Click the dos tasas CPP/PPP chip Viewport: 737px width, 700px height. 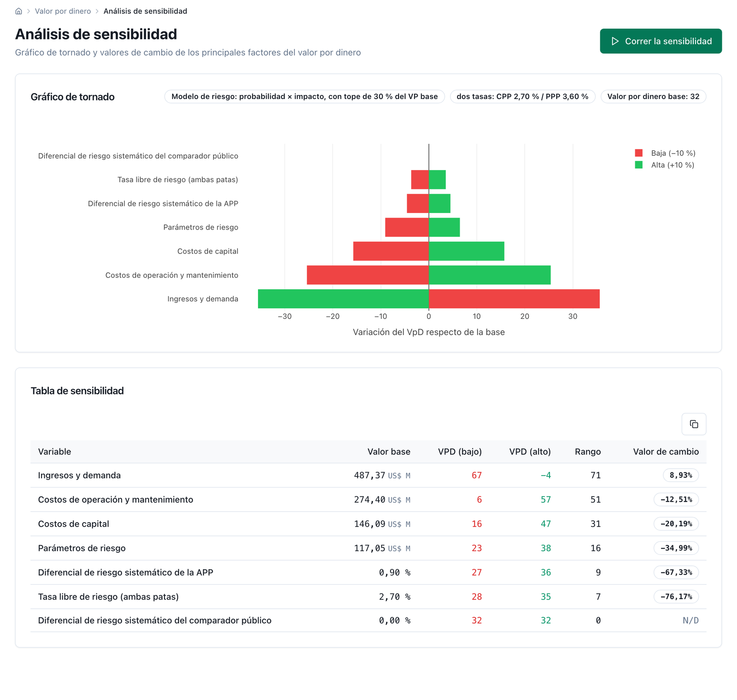(522, 96)
